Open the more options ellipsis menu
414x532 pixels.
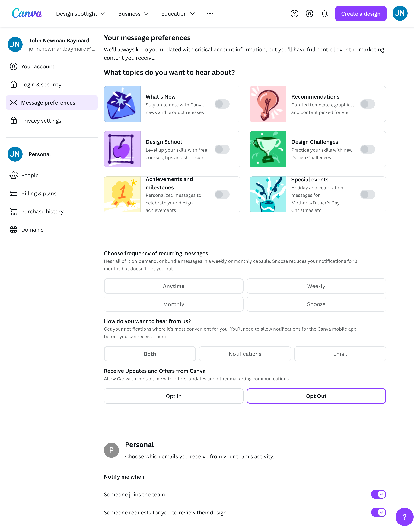(210, 14)
